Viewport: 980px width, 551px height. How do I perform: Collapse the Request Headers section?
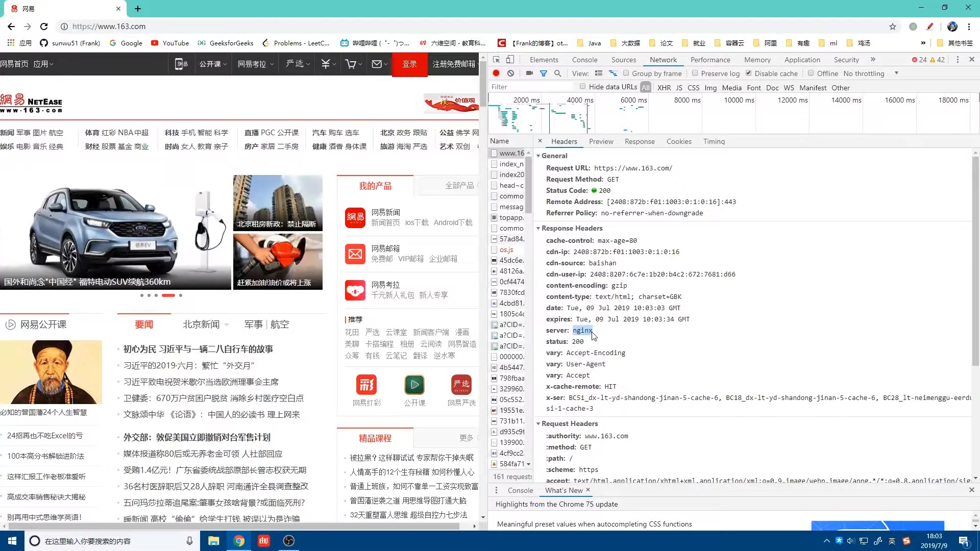(x=538, y=423)
